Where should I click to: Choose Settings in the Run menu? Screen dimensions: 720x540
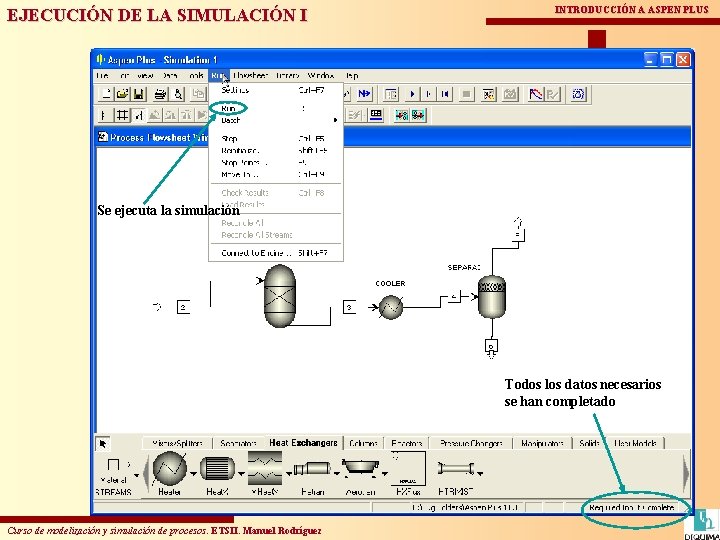[x=276, y=90]
